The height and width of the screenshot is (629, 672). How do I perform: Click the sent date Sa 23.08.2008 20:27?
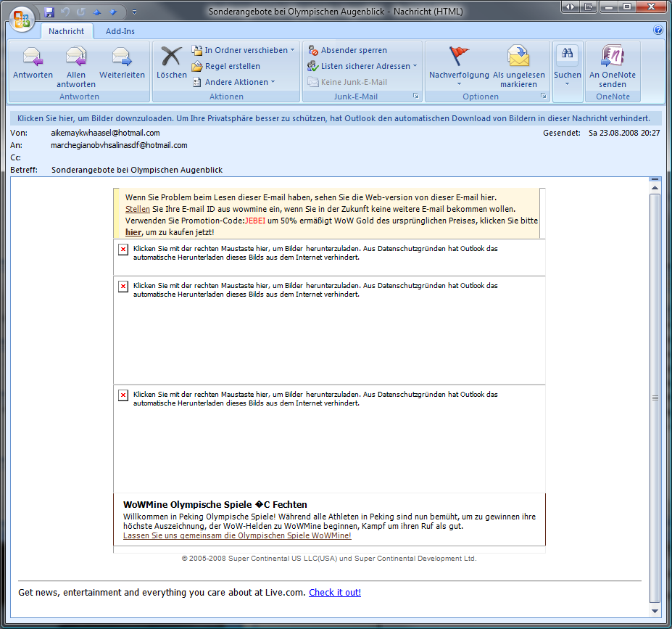624,133
